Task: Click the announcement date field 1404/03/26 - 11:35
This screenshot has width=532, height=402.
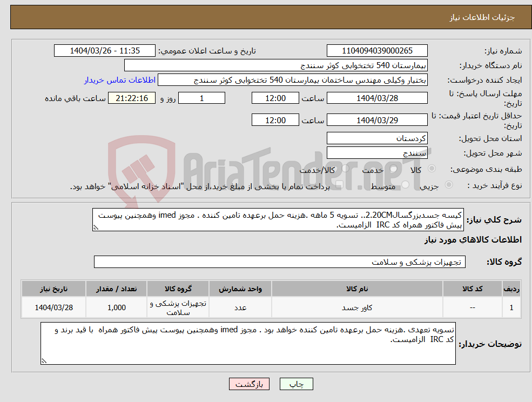Action: coord(104,51)
